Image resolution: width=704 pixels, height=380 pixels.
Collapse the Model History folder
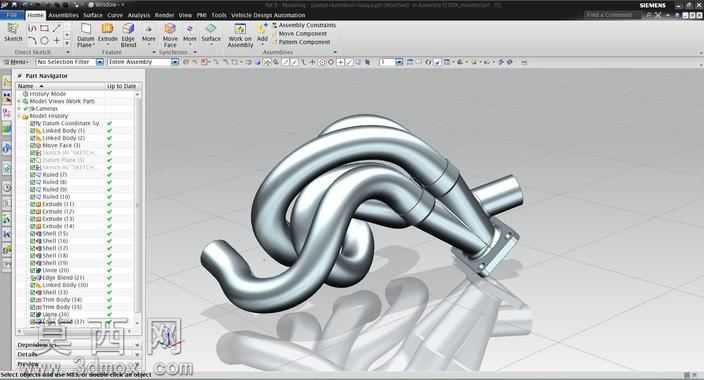pyautogui.click(x=19, y=116)
